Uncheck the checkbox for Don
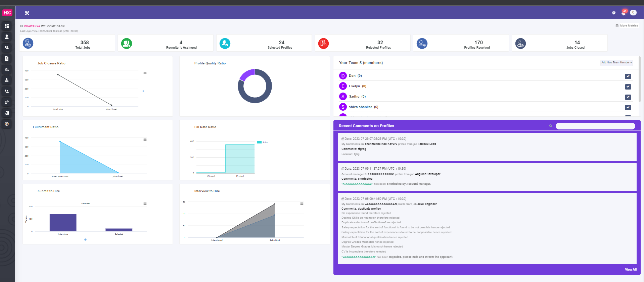The image size is (644, 282). point(628,76)
